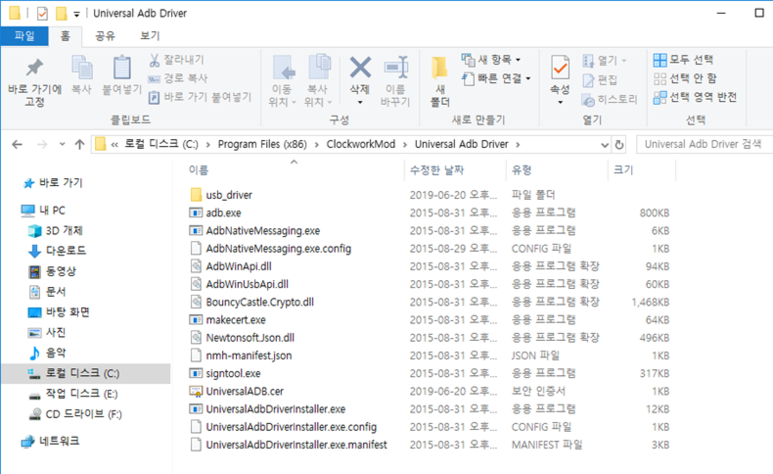Open the dropdown arrow under 속성
Screen dimensions: 773x474
coord(560,103)
